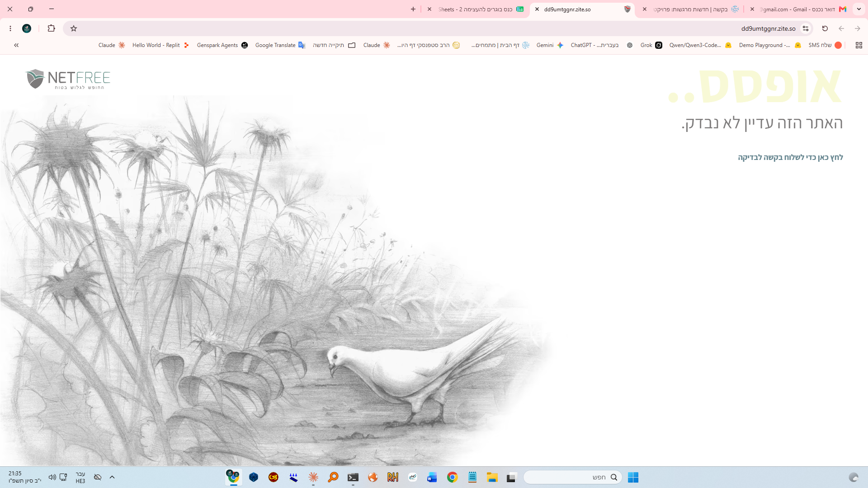Open the active Chrome profile window in taskbar

click(x=233, y=477)
